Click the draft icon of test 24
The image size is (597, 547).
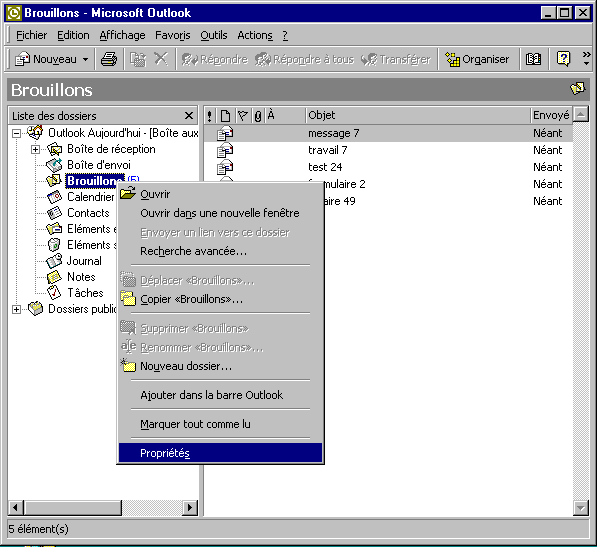225,167
